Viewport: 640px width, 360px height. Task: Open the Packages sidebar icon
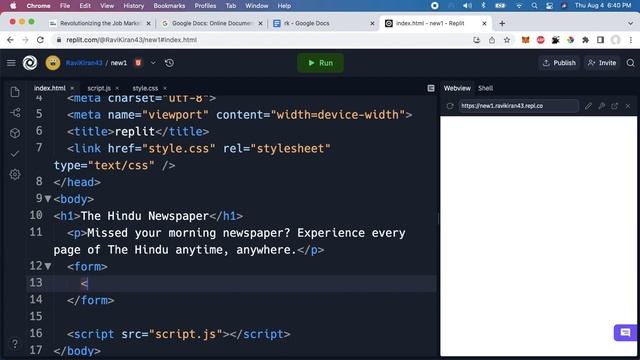pos(15,133)
